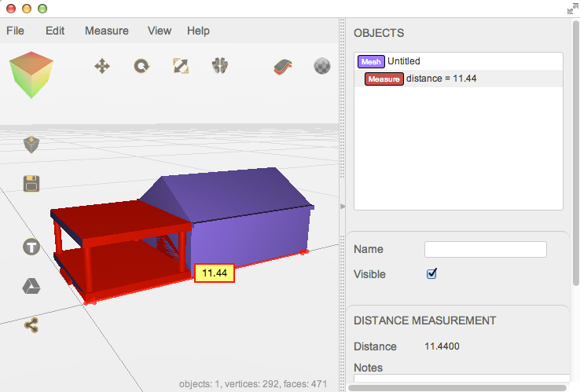The width and height of the screenshot is (580, 392).
Task: Select the Move (pan arrows) tool
Action: click(102, 67)
